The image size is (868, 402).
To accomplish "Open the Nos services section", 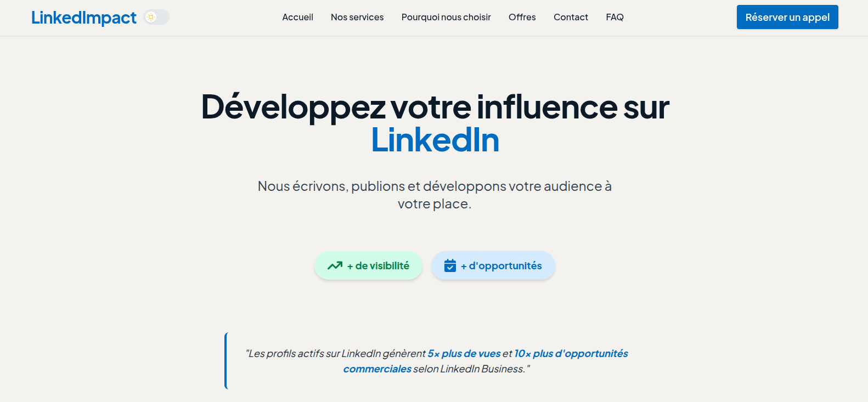I will 357,17.
